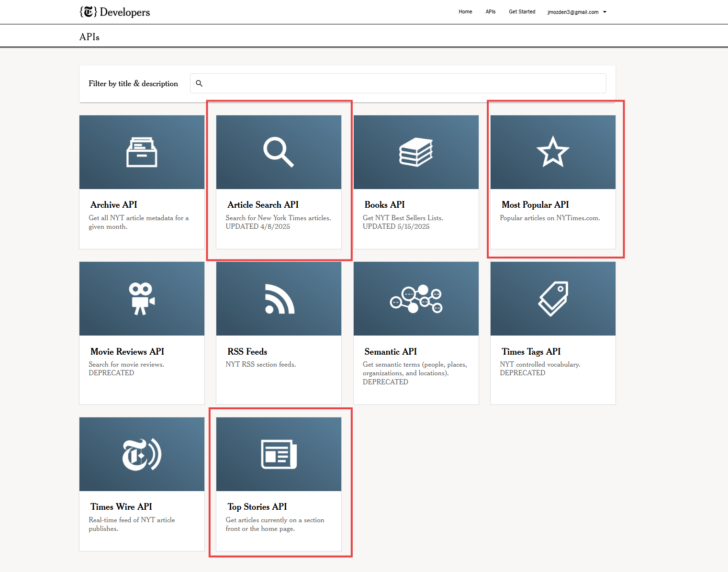Viewport: 728px width, 572px height.
Task: Open the Article Search API title link
Action: (x=263, y=205)
